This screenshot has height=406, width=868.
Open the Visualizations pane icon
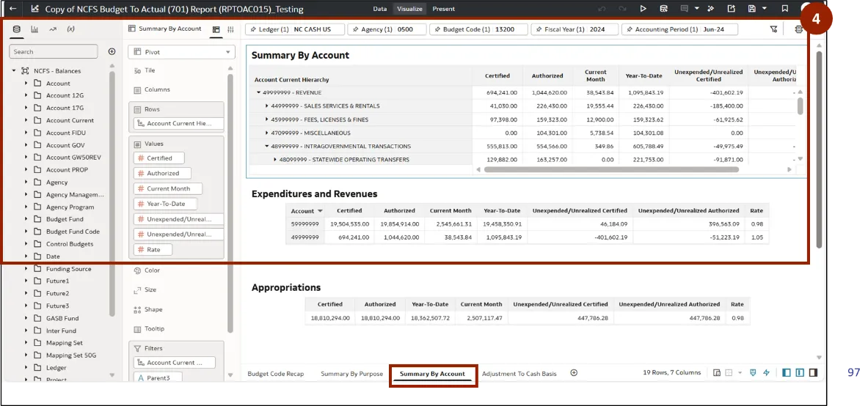tap(34, 29)
